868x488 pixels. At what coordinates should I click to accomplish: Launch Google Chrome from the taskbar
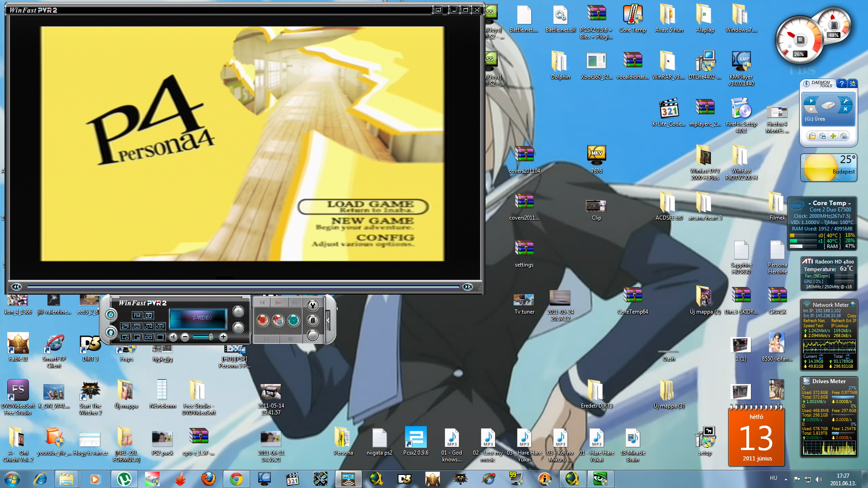pos(236,479)
